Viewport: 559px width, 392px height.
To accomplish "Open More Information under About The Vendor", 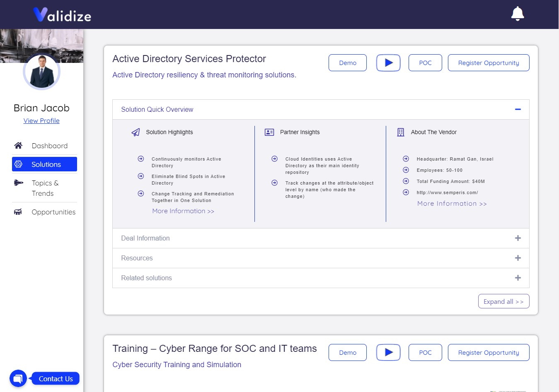I will [x=452, y=204].
